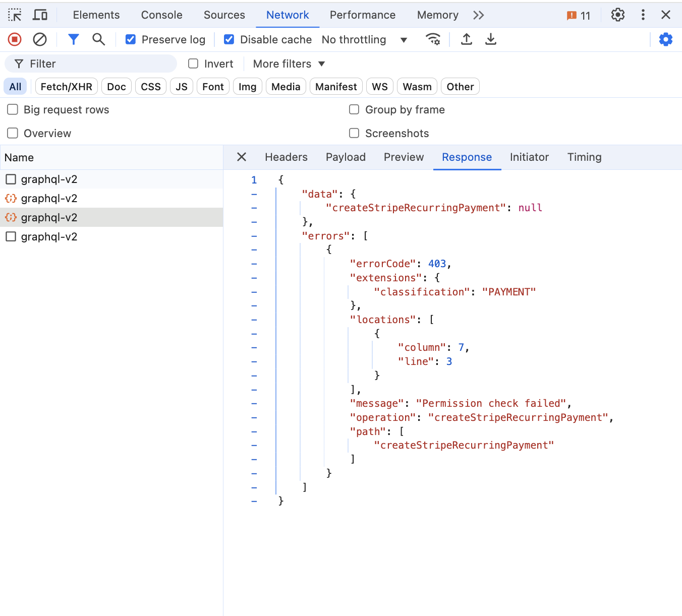Filter by JS requests
The image size is (682, 616).
click(x=182, y=87)
